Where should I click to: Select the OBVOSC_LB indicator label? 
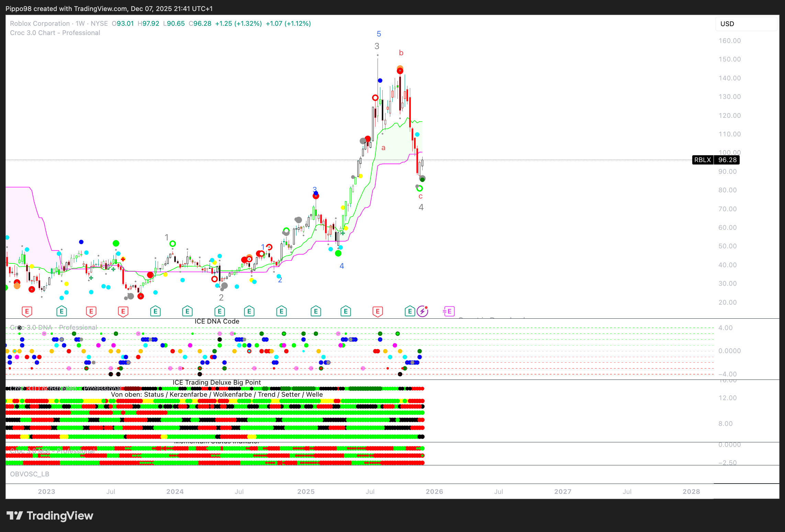point(30,474)
